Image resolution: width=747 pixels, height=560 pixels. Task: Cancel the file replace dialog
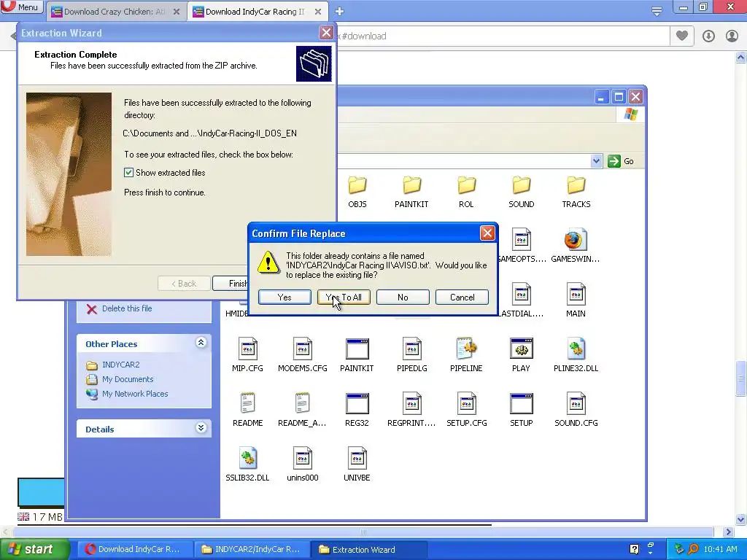pyautogui.click(x=462, y=297)
